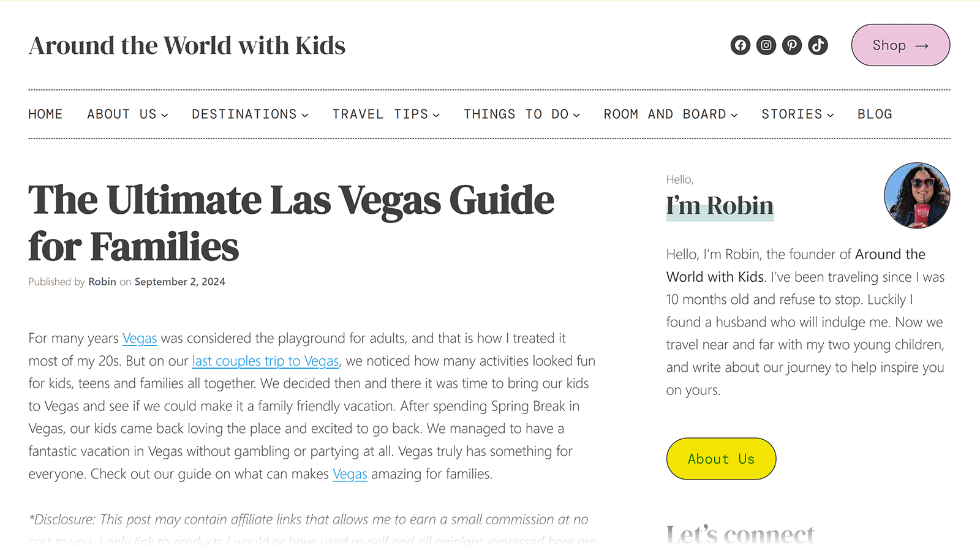
Task: Click author name Robin in the byline
Action: pyautogui.click(x=102, y=282)
